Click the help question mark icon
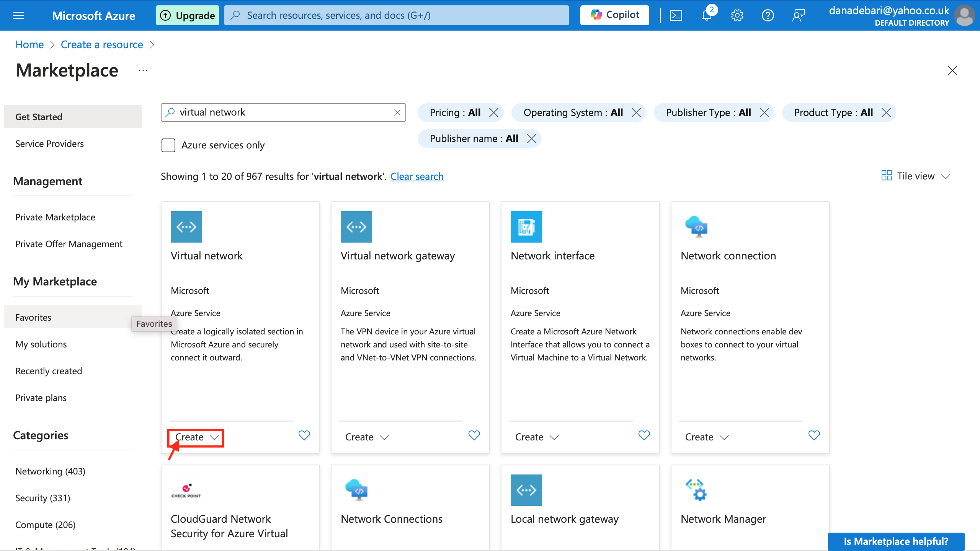 point(768,15)
